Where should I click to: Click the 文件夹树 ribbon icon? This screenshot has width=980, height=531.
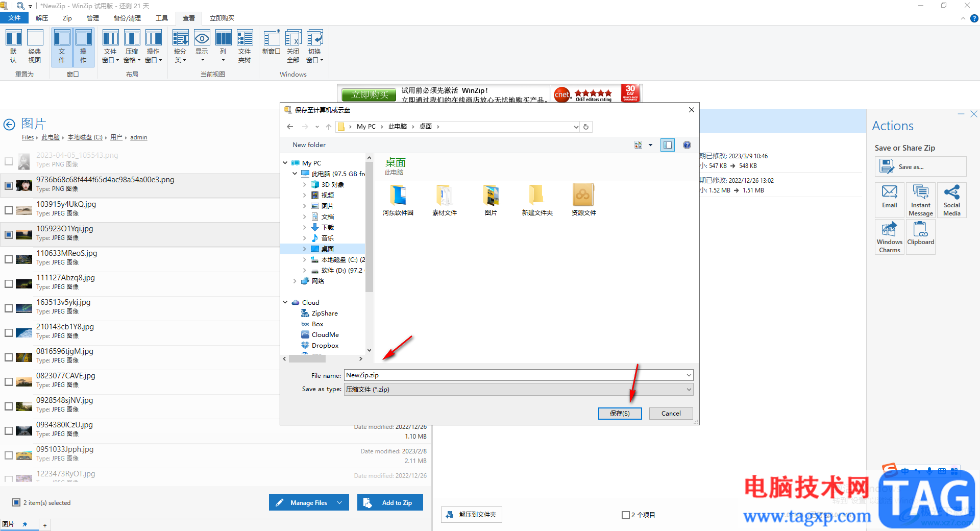(x=244, y=46)
